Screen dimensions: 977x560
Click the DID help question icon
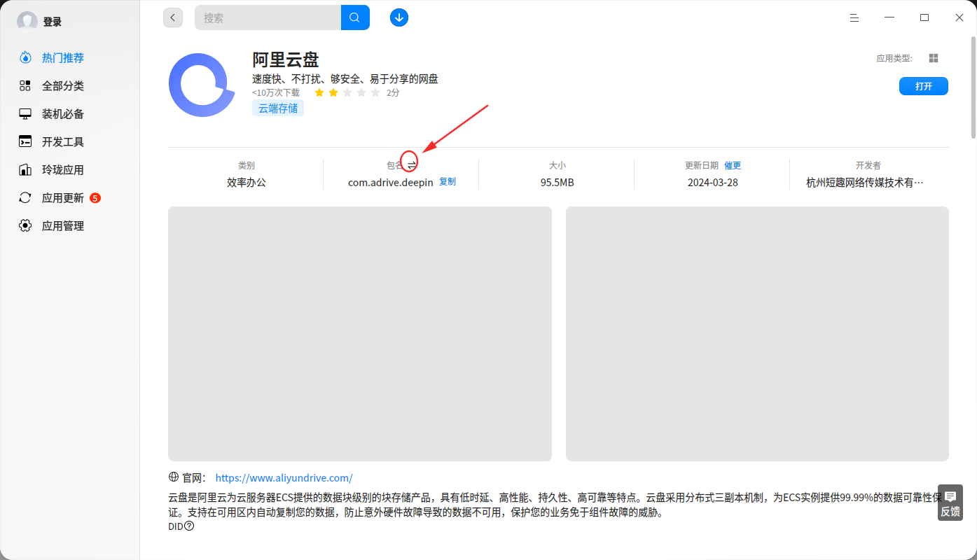[189, 526]
